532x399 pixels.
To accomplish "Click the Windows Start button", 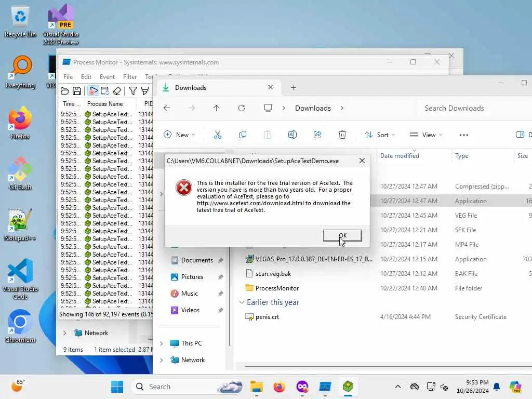I will coord(117,387).
